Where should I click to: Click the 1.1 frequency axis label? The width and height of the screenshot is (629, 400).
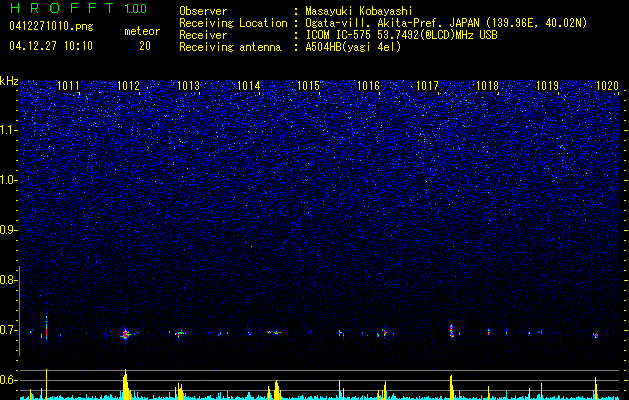pos(7,130)
